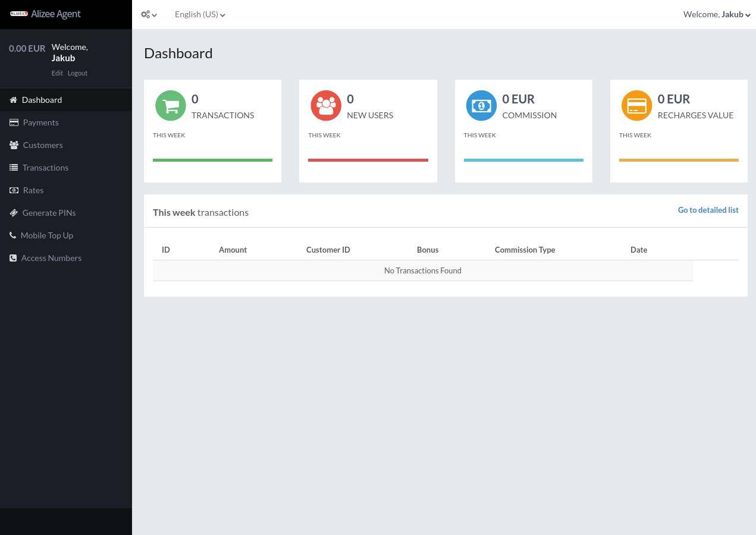Click the Generate PINs ticket icon
Viewport: 756px width, 535px height.
14,213
